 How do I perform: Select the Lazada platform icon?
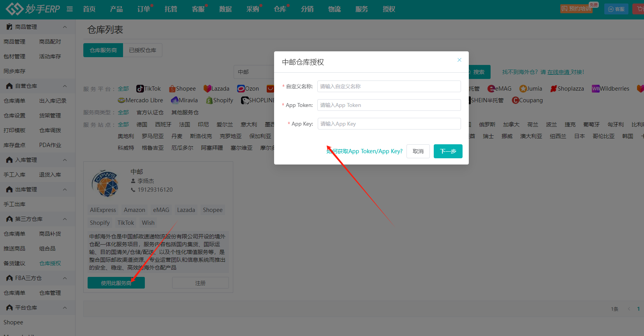[x=207, y=89]
